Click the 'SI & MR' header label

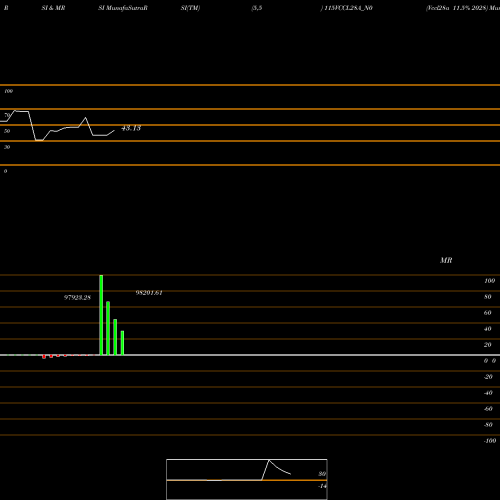tap(53, 8)
